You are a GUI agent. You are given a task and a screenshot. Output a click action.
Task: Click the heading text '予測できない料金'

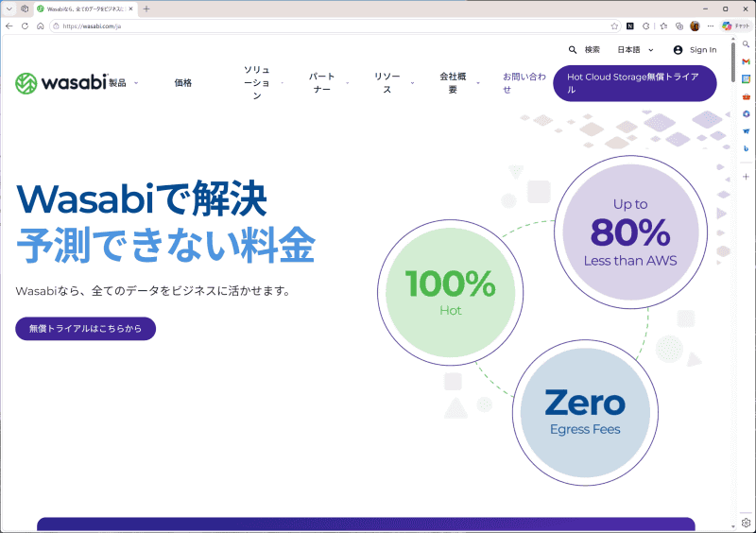(166, 245)
